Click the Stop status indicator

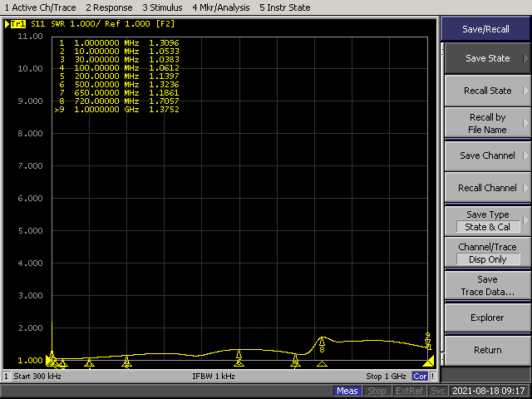pos(377,391)
